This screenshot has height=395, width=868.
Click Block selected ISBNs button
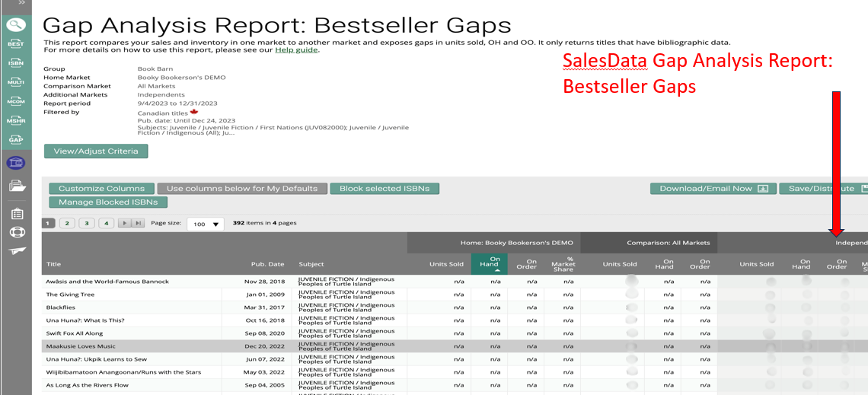click(385, 189)
